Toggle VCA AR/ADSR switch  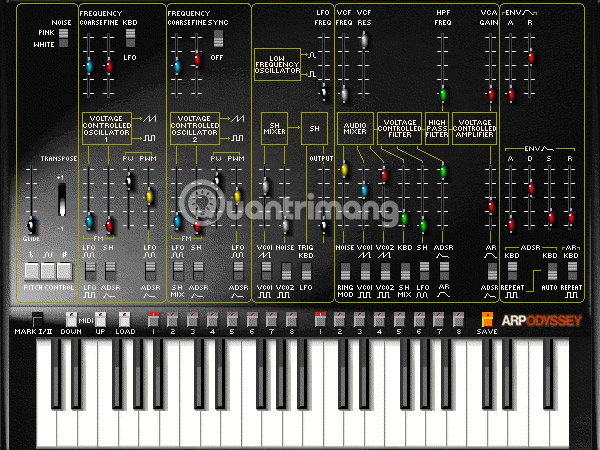492,271
